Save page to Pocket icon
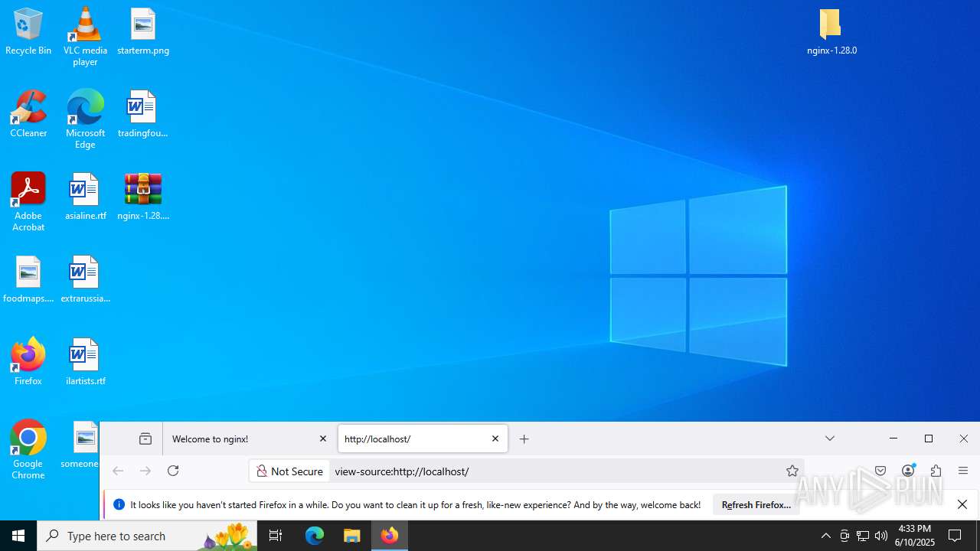 [880, 471]
